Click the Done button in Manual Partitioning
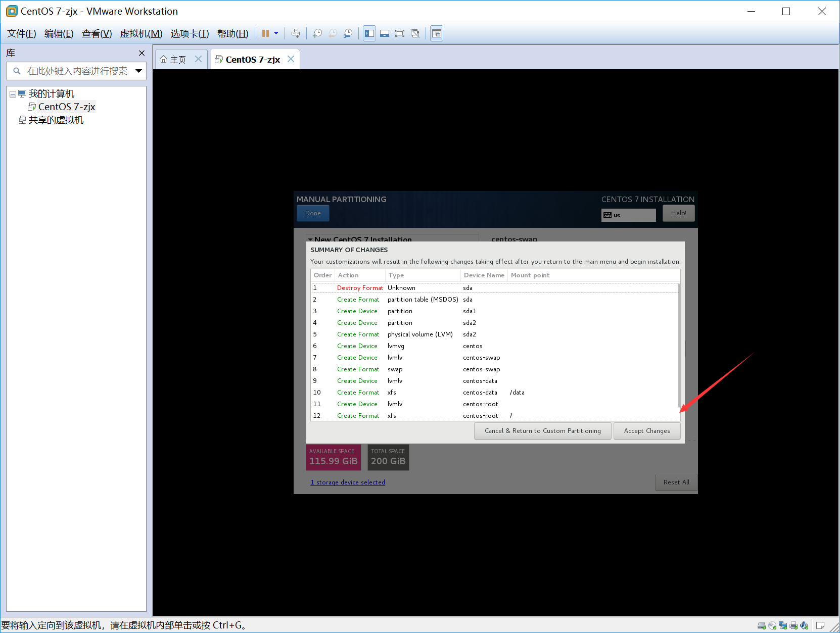The width and height of the screenshot is (840, 633). pyautogui.click(x=313, y=213)
